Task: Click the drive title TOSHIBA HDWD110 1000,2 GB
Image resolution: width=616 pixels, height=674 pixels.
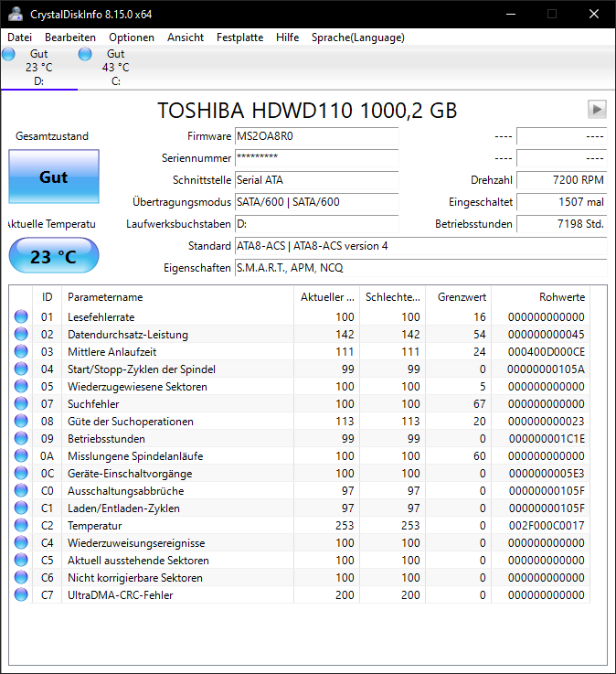Action: (x=307, y=111)
